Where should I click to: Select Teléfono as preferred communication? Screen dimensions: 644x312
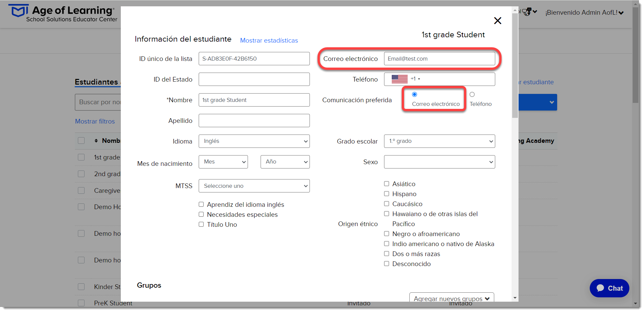pos(472,95)
